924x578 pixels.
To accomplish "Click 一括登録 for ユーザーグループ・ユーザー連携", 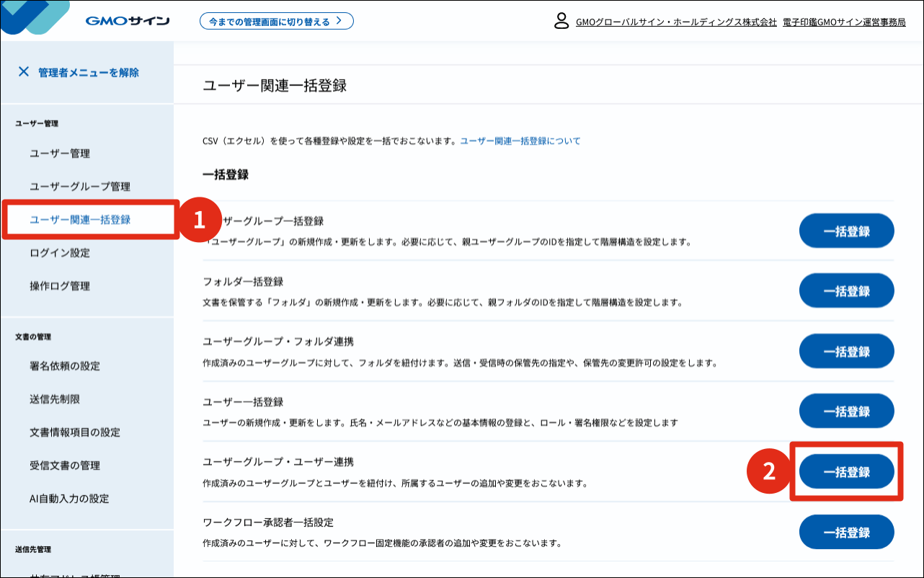I will [846, 471].
